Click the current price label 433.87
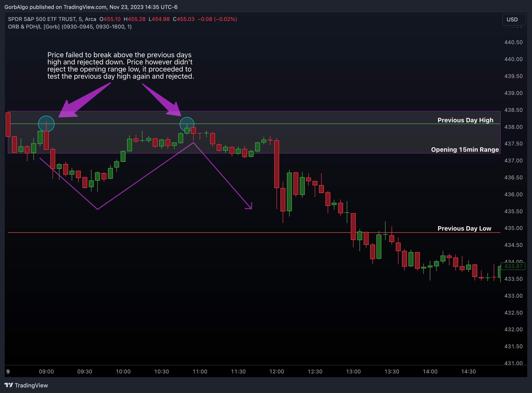Viewport: 532px width, 393px height. (x=513, y=266)
